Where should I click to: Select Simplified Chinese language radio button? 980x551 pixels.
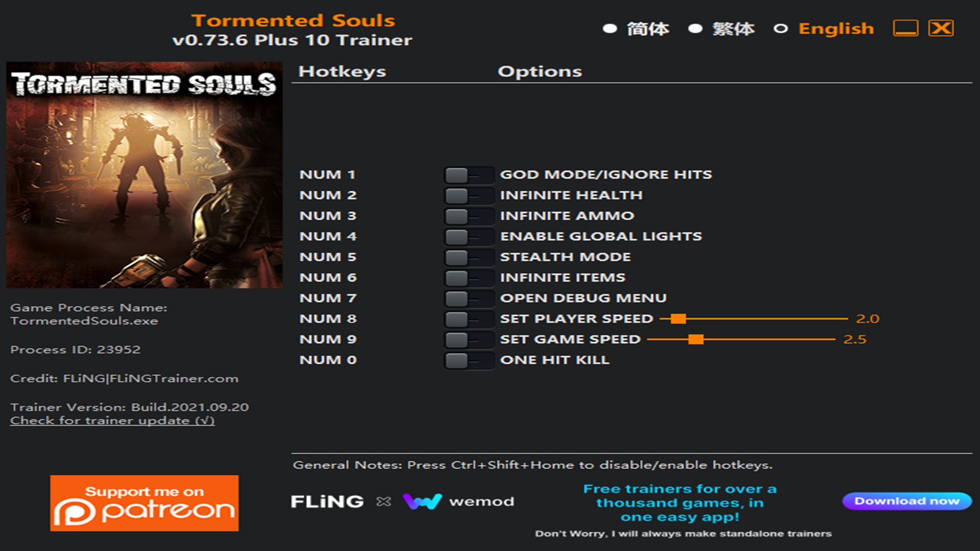coord(610,29)
